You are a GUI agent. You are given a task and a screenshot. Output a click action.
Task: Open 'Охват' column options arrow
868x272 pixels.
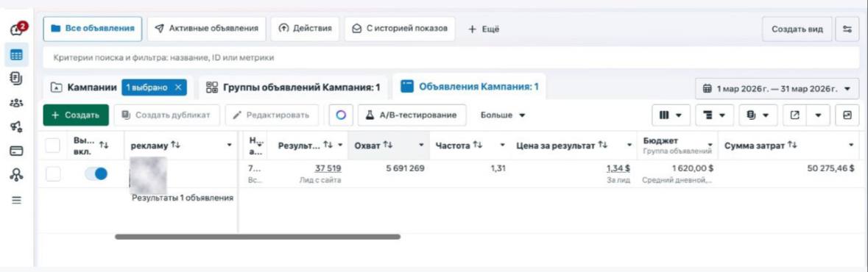tap(421, 146)
